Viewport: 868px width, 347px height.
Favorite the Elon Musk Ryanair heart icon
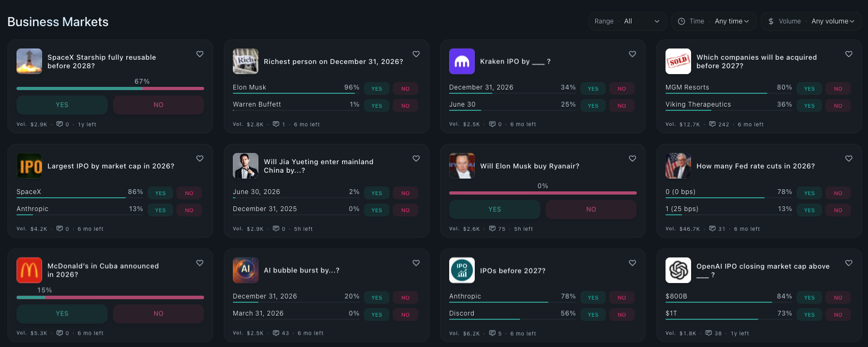[632, 158]
